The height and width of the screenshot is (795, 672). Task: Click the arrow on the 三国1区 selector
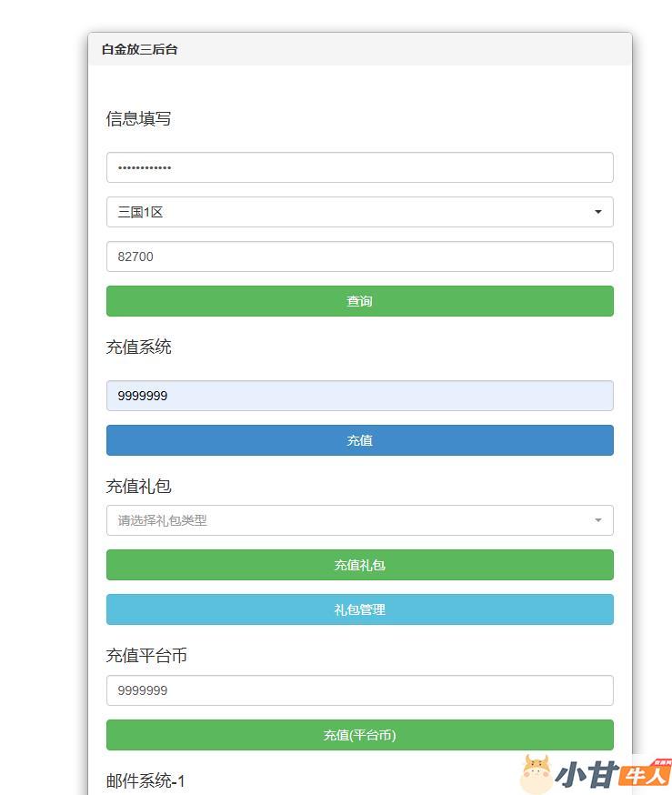pos(597,212)
